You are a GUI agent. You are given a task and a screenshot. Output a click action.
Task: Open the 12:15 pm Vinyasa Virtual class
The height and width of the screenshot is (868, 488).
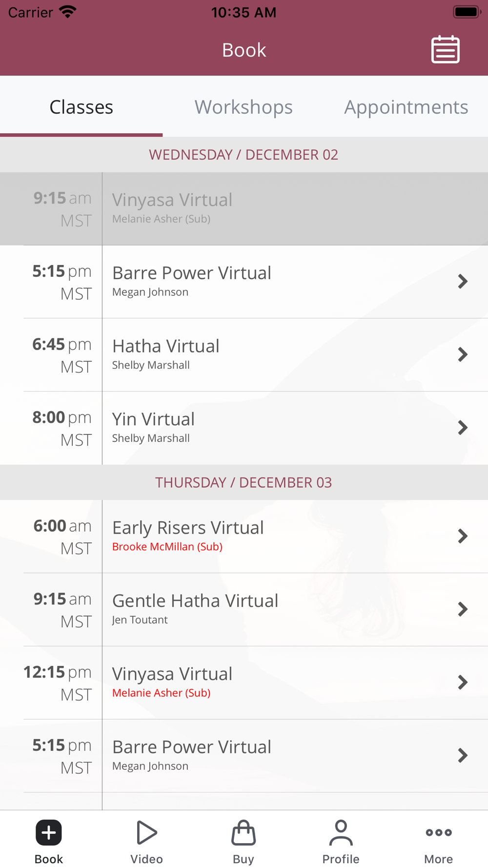click(x=244, y=682)
